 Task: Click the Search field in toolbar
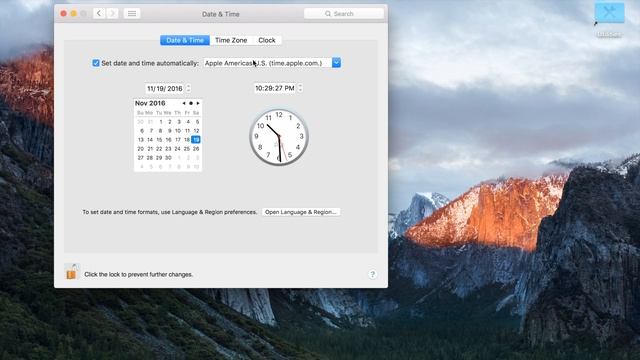[344, 13]
